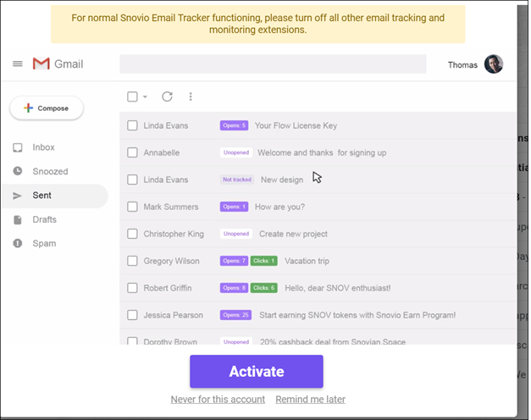This screenshot has height=420, width=531.
Task: Expand the select-all dropdown arrow
Action: (145, 97)
